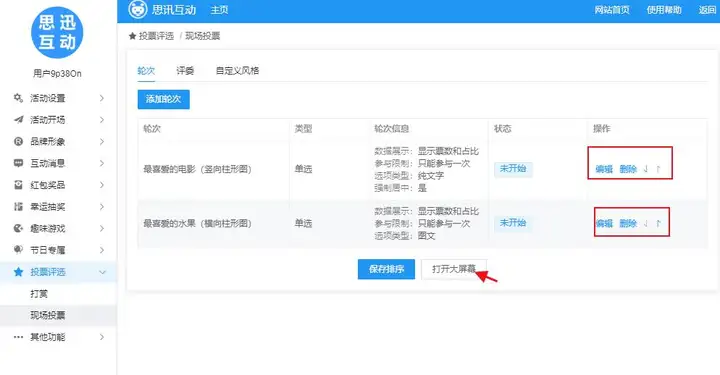The height and width of the screenshot is (375, 720).
Task: Click the username 用户9p38On
Action: coord(57,73)
